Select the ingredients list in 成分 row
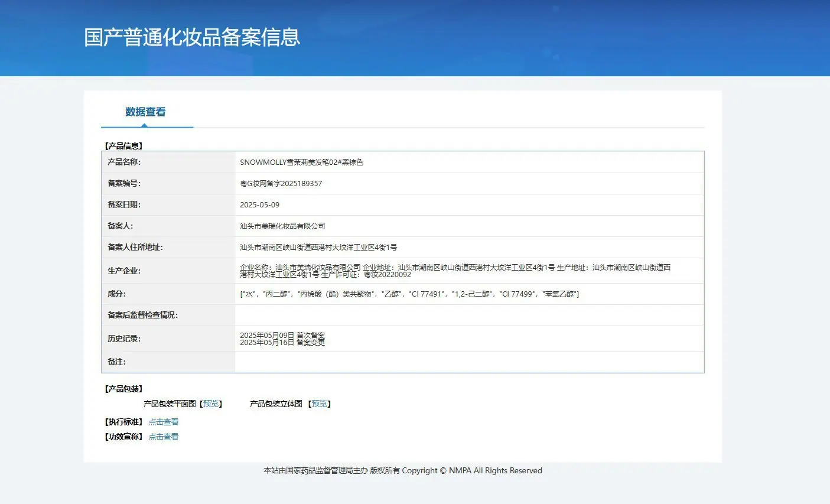This screenshot has width=830, height=504. 409,294
